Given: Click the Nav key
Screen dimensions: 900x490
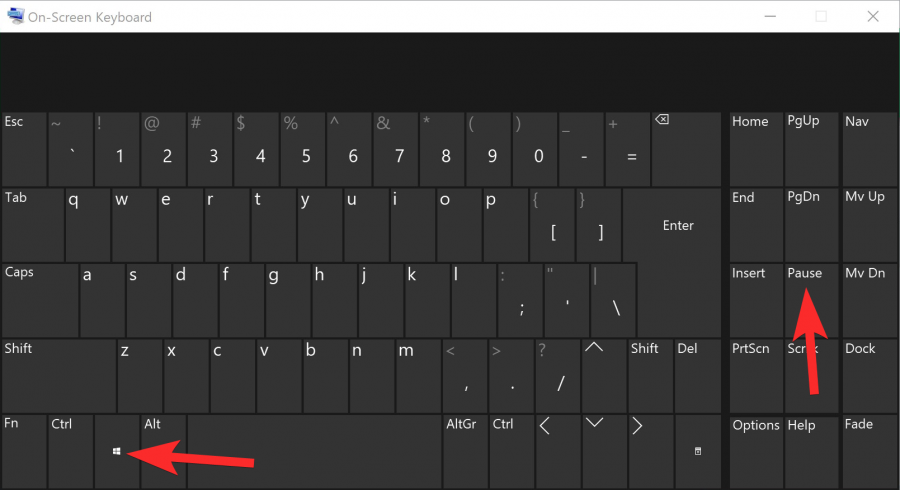Looking at the screenshot, I should (x=869, y=148).
